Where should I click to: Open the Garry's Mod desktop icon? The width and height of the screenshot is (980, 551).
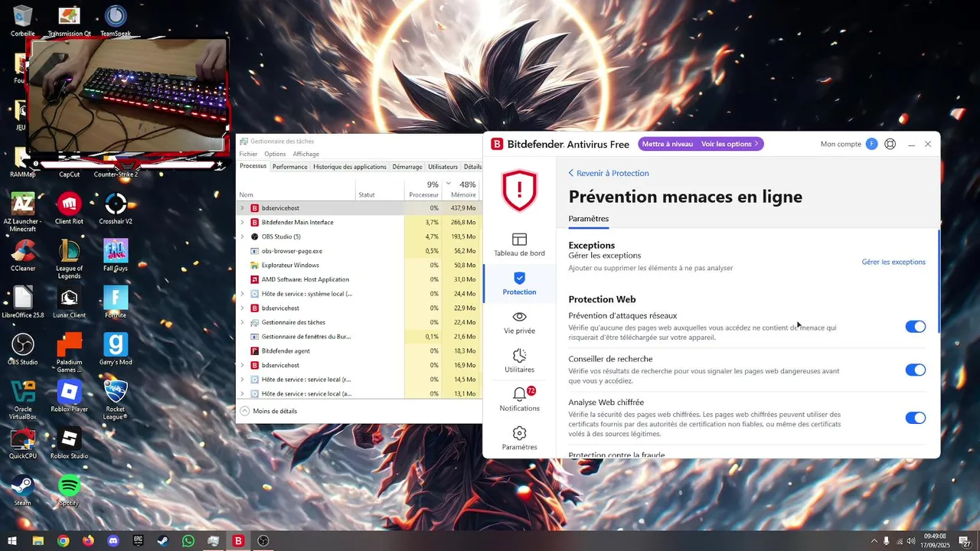point(116,349)
